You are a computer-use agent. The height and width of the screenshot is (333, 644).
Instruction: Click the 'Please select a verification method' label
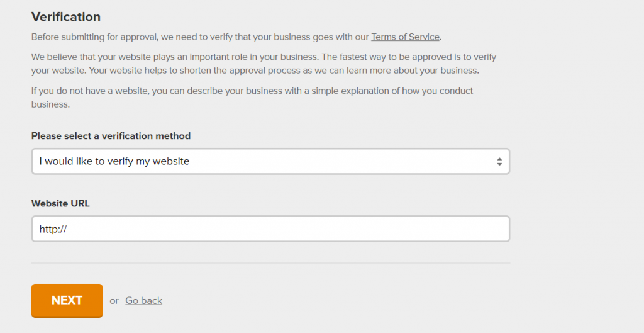click(111, 136)
